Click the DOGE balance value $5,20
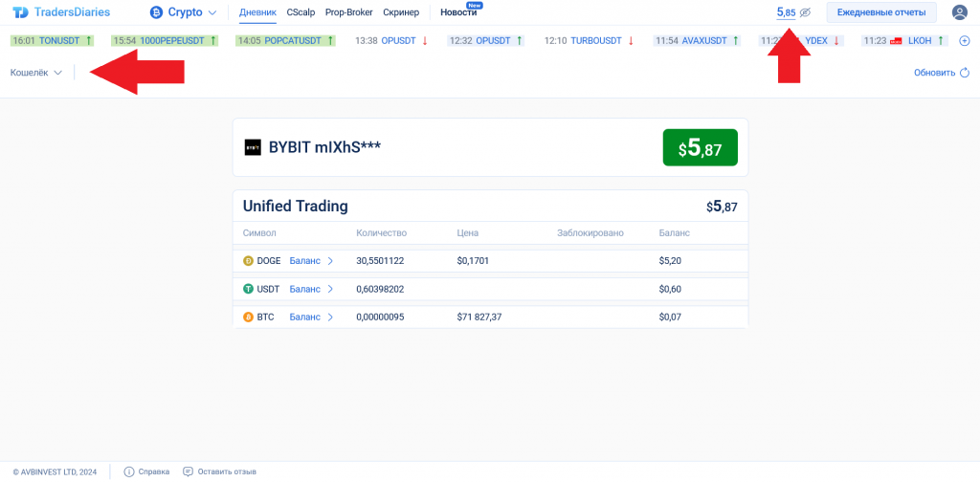This screenshot has height=482, width=980. [670, 261]
